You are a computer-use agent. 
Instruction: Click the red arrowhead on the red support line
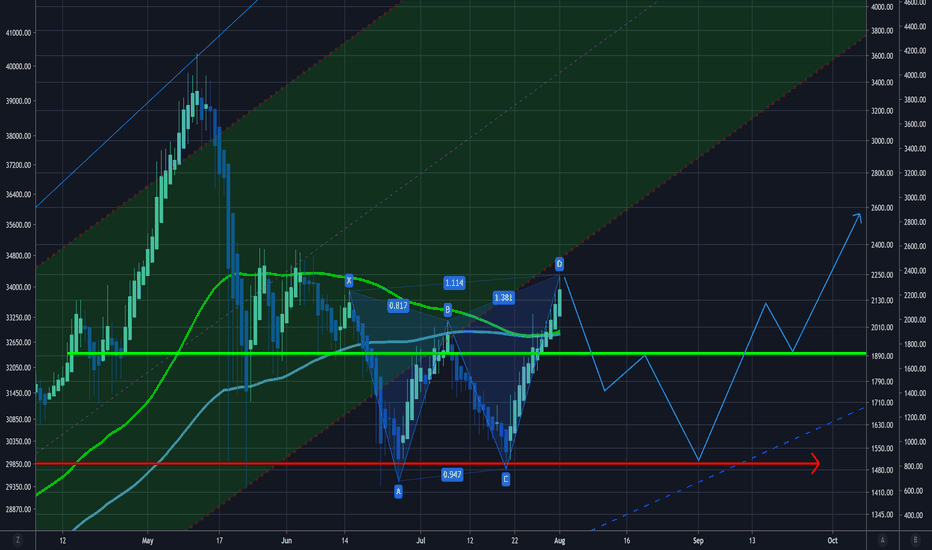tap(816, 463)
